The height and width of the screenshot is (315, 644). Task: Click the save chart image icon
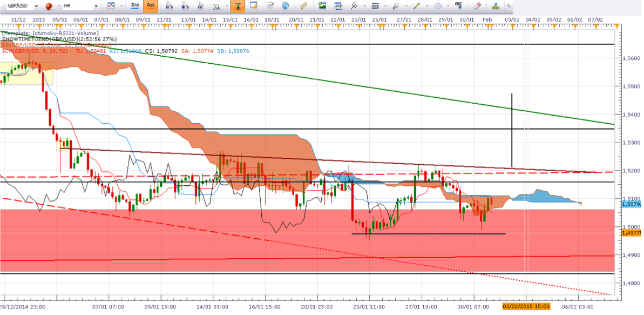(x=322, y=6)
